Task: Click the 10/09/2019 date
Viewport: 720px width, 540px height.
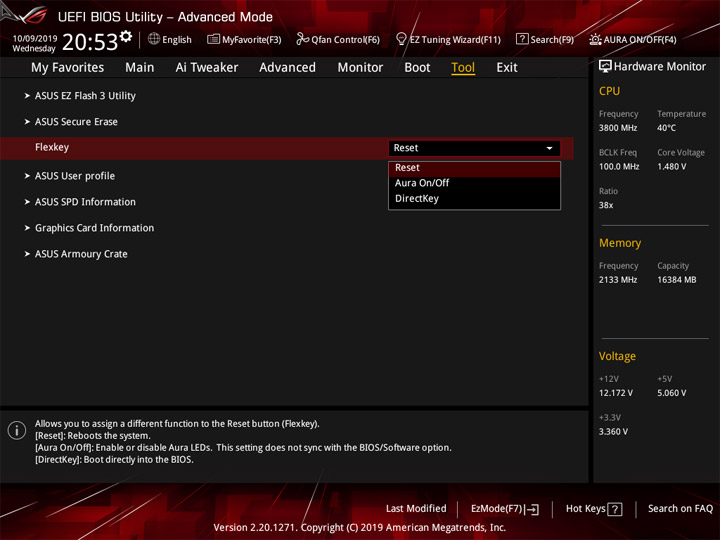Action: pos(35,39)
